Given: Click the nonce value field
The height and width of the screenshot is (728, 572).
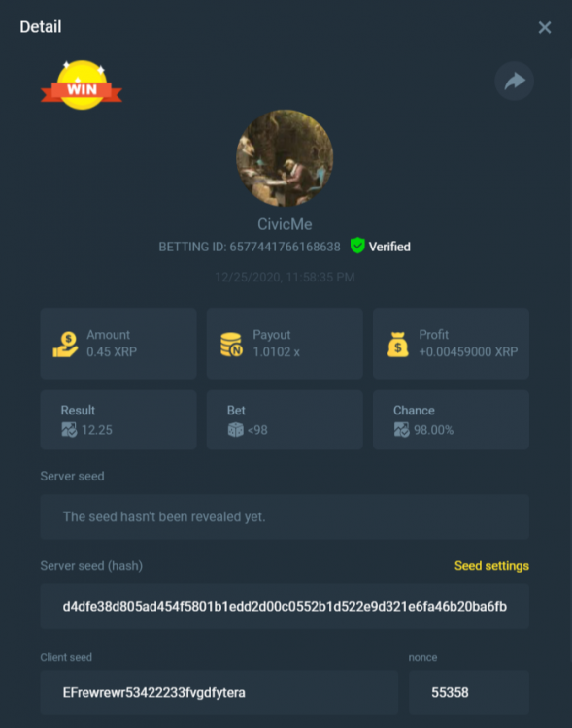Looking at the screenshot, I should coord(469,692).
